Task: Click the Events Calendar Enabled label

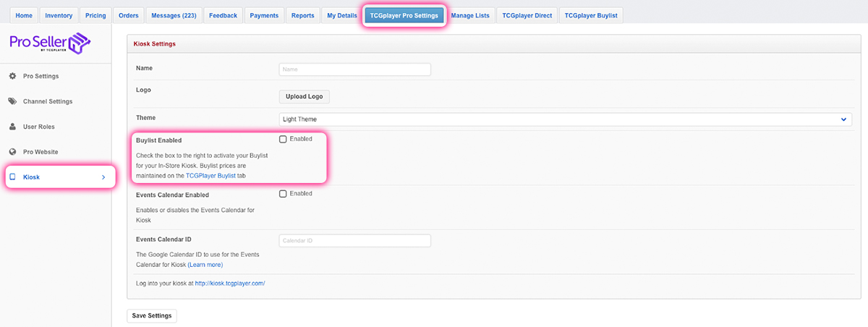Action: [x=172, y=195]
